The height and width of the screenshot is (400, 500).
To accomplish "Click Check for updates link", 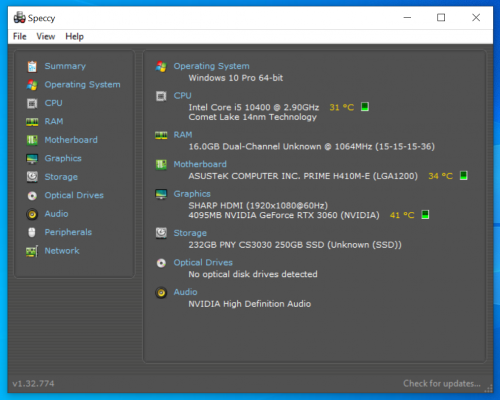I will tap(442, 384).
